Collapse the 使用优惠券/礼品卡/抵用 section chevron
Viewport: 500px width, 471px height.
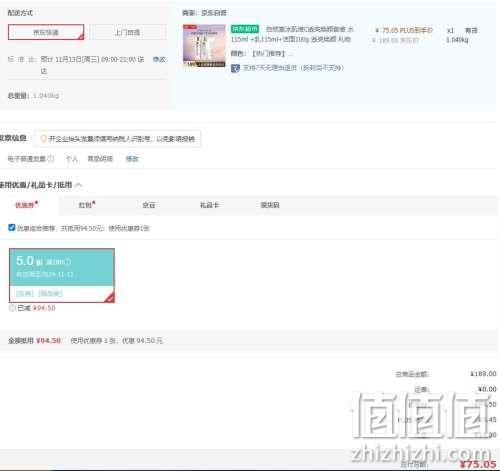click(x=78, y=185)
